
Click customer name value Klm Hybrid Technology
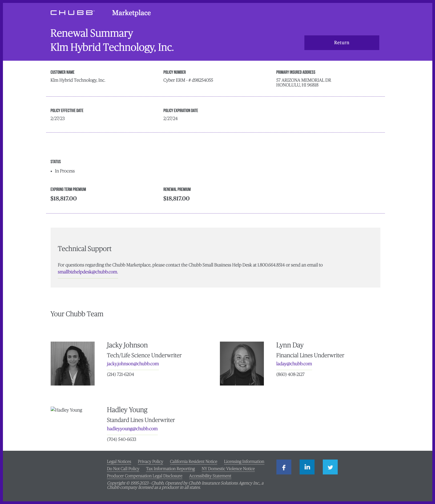tap(78, 80)
